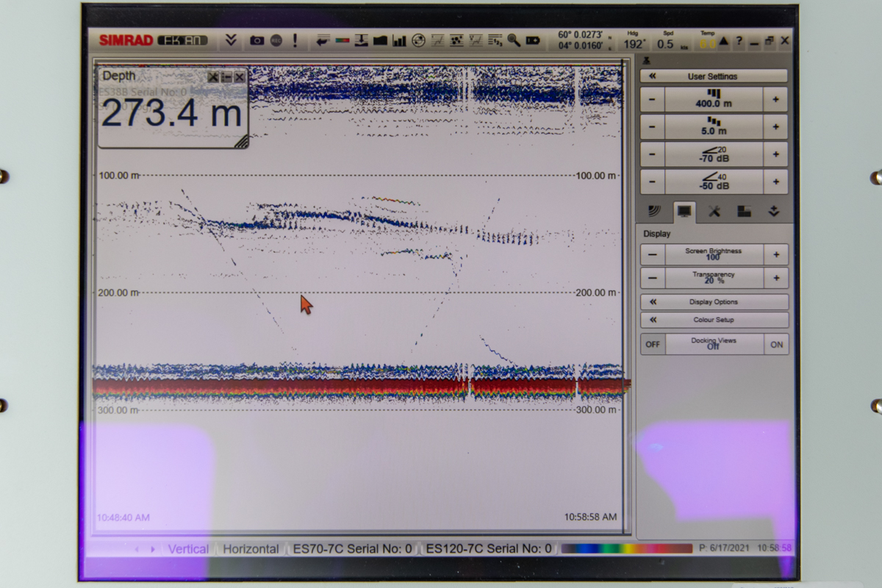
Task: Reduce Transparency with the minus button
Action: 653,278
